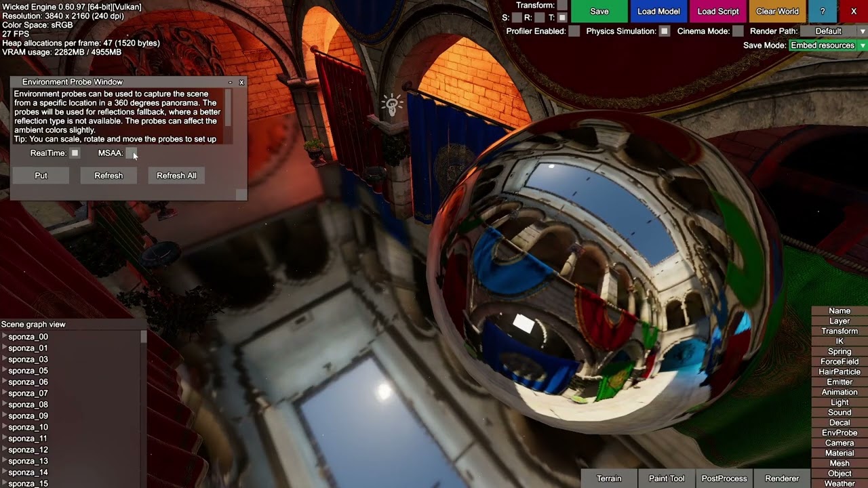868x488 pixels.
Task: Minimize the Environment Probe Window
Action: click(x=231, y=82)
